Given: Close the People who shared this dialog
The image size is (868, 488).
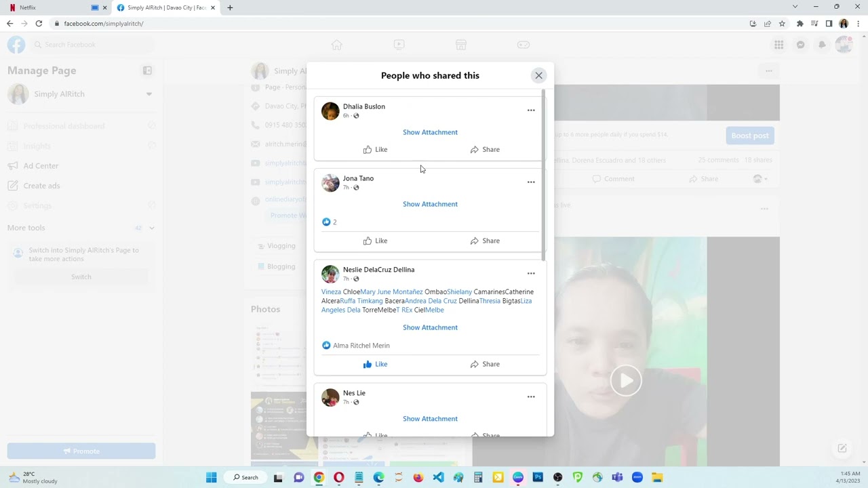Looking at the screenshot, I should [x=538, y=75].
